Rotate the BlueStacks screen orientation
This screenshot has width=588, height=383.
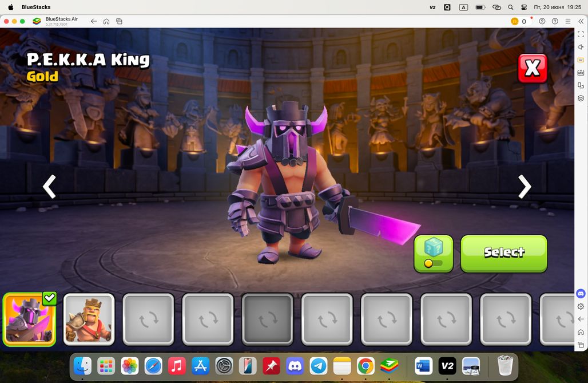(581, 85)
